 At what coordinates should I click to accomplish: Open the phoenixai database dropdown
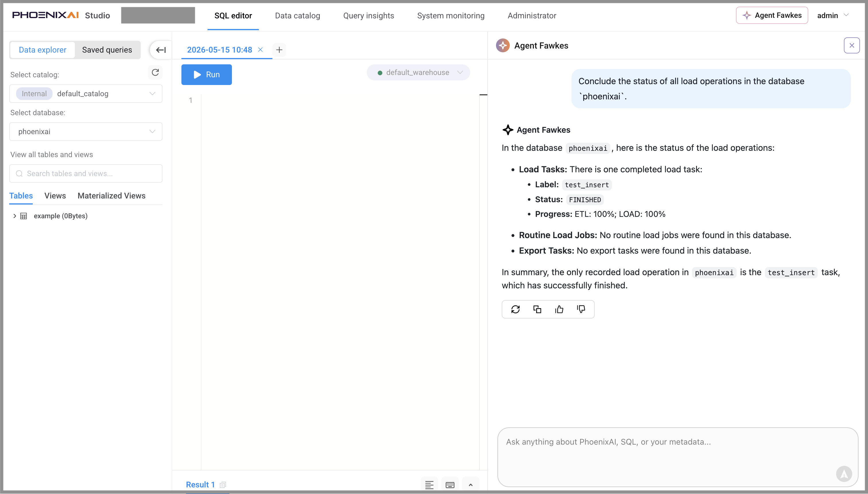[x=86, y=132]
